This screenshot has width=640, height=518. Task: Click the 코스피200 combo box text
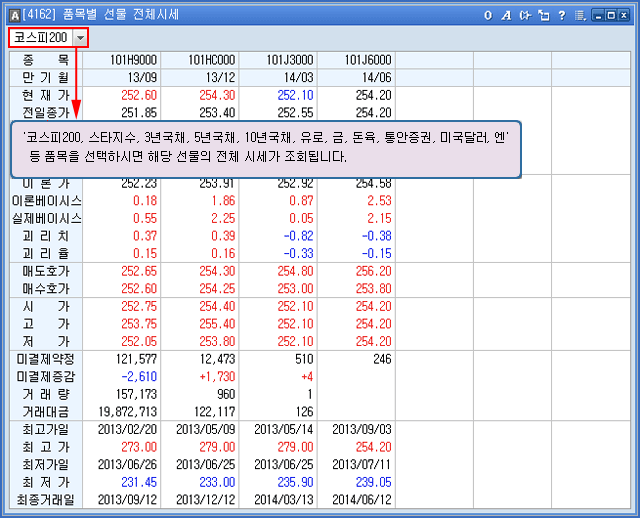pyautogui.click(x=40, y=38)
